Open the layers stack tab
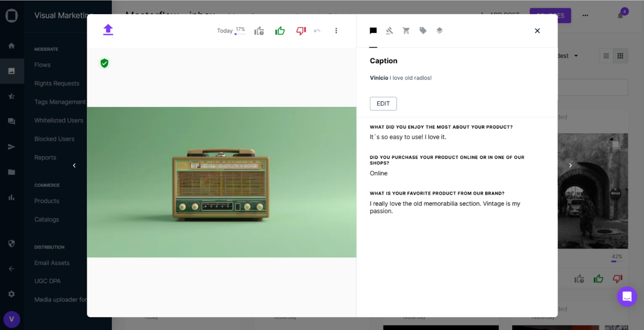 click(440, 31)
